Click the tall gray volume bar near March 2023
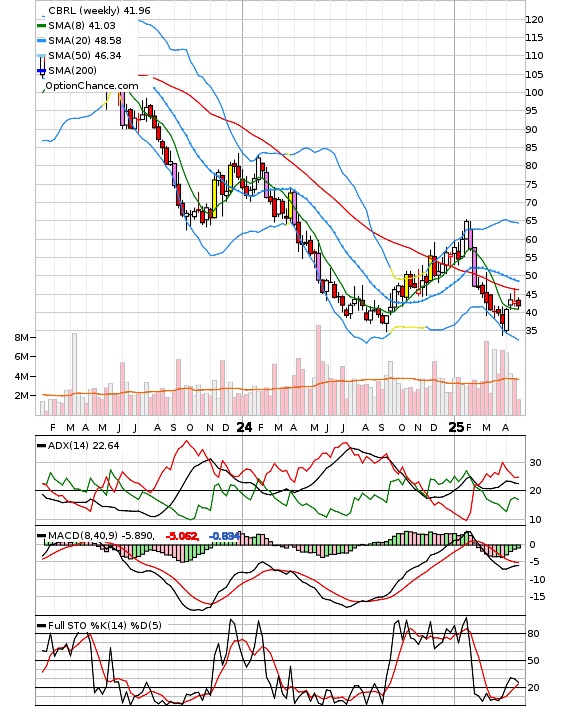The image size is (566, 706). coord(74,374)
